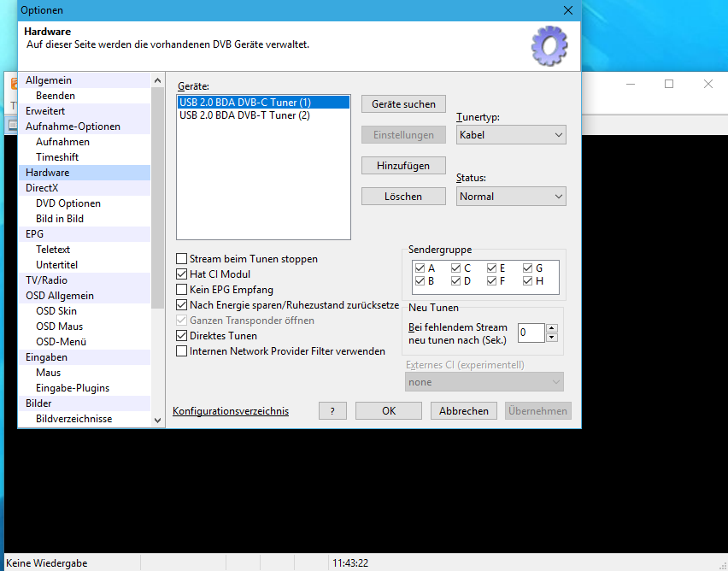Uncheck Sendergruppe B

pos(420,281)
